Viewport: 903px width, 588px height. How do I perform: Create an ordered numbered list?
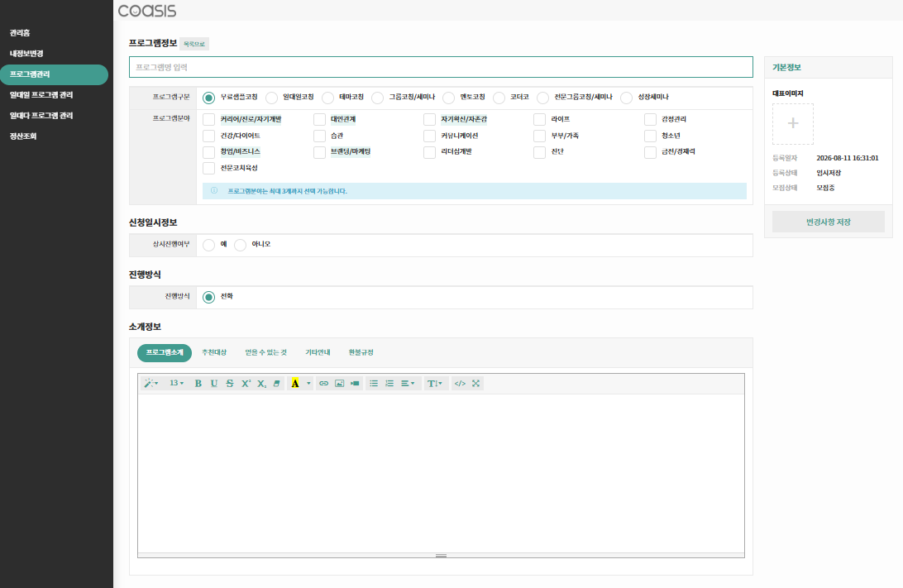[389, 384]
